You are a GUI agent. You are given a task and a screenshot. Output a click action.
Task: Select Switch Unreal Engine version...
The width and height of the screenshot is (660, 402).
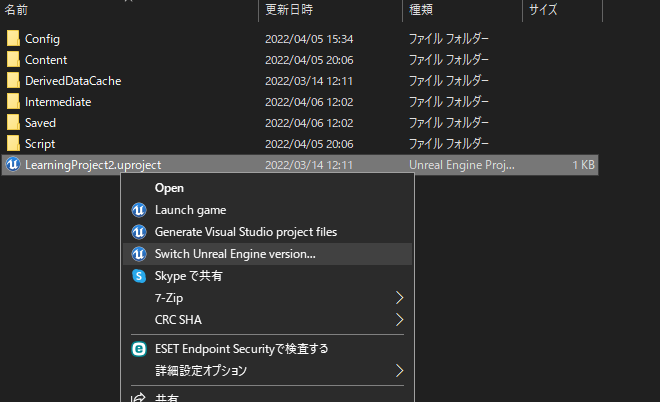[267, 254]
